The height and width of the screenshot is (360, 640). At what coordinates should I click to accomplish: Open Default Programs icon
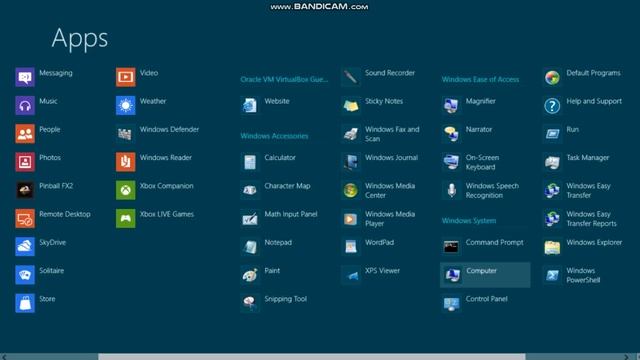point(552,77)
